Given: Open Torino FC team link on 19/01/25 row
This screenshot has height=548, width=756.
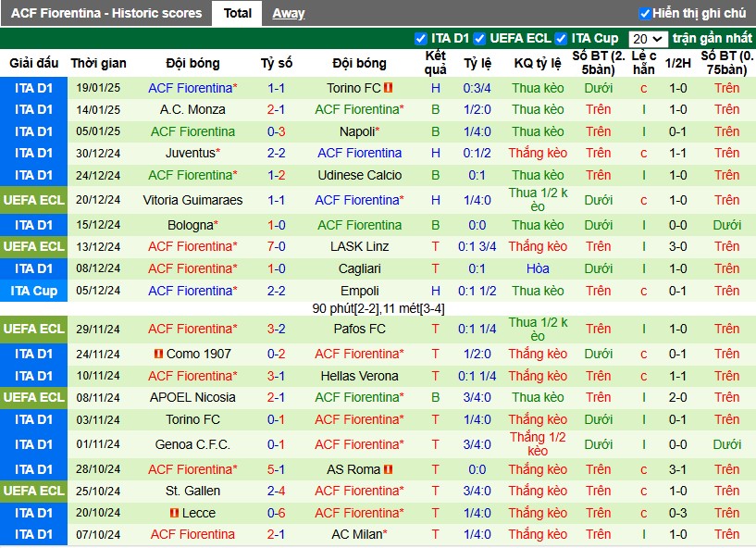Looking at the screenshot, I should pos(353,88).
